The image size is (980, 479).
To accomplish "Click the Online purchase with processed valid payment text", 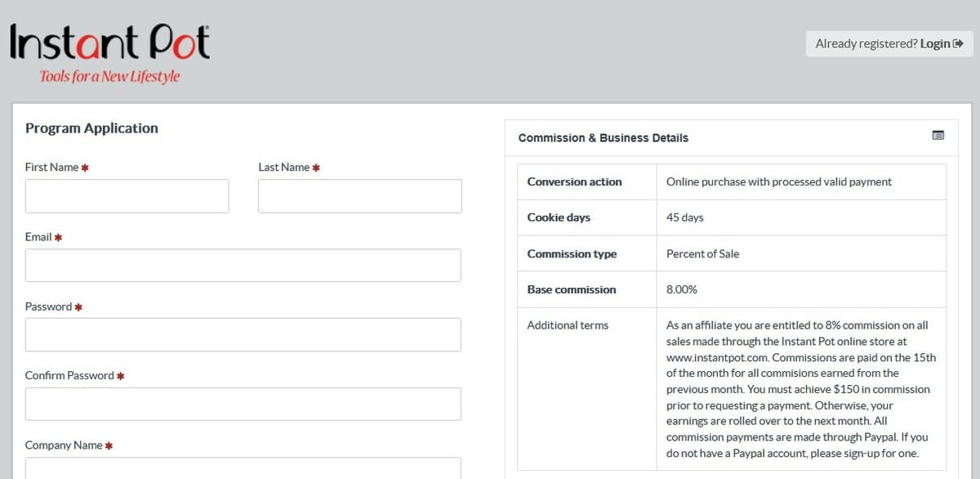I will [x=779, y=181].
